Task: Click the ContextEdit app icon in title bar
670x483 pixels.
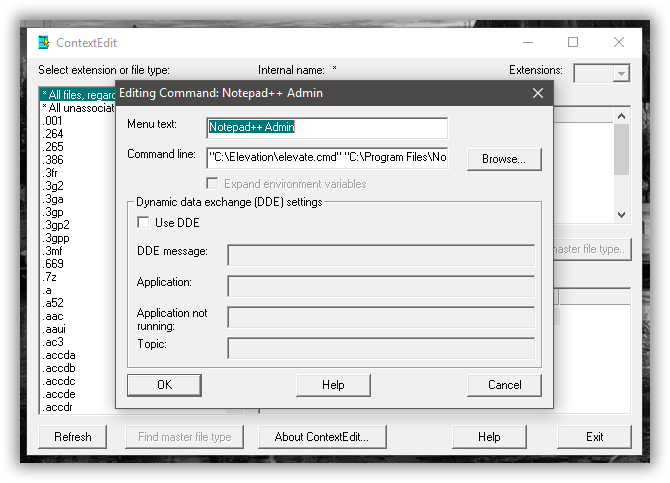Action: 44,42
